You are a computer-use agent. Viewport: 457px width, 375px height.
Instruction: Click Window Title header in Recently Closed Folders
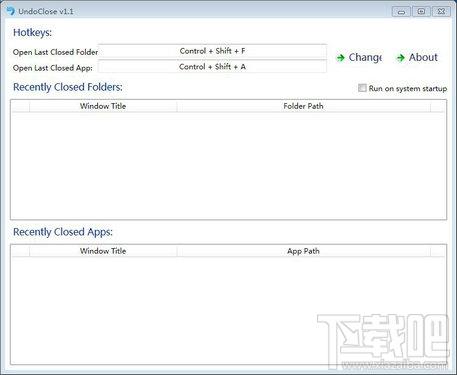(103, 106)
